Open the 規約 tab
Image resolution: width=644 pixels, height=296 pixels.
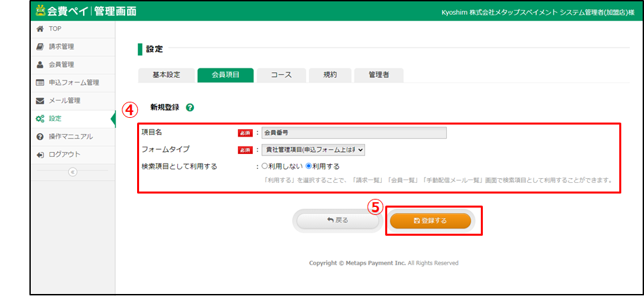[330, 76]
